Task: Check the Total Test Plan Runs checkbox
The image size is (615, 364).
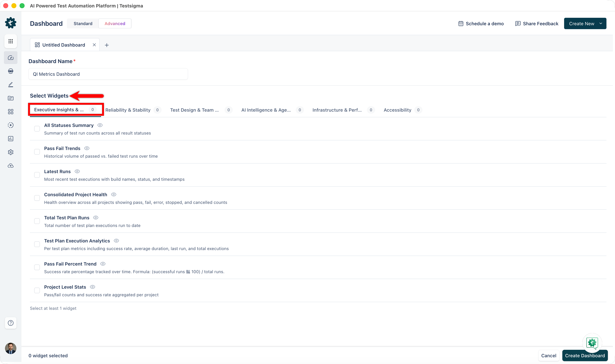Action: [37, 221]
